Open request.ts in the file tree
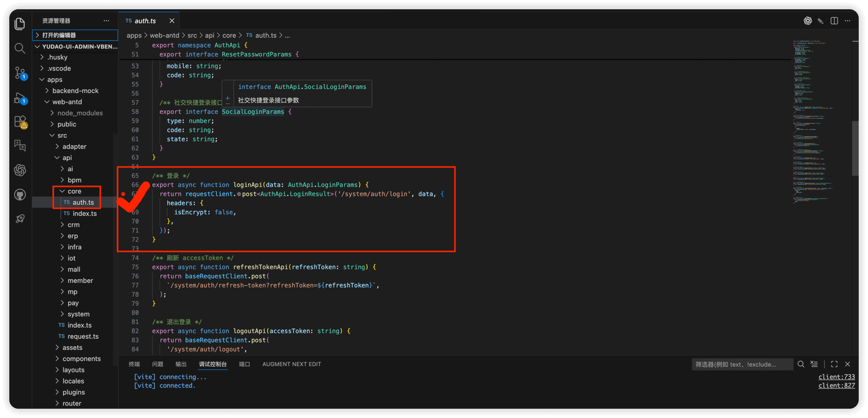Screen dimensions: 868x418 click(83, 336)
